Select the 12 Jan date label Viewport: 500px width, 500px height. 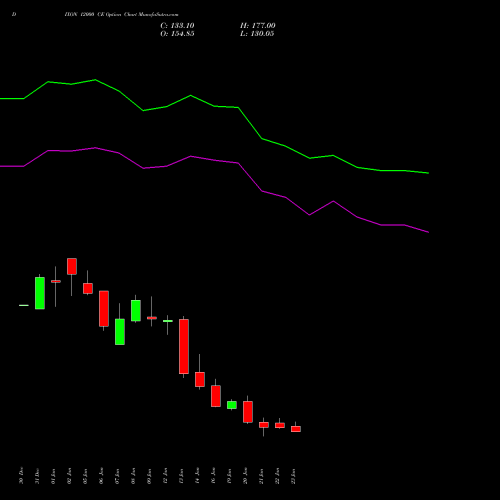coord(165,476)
